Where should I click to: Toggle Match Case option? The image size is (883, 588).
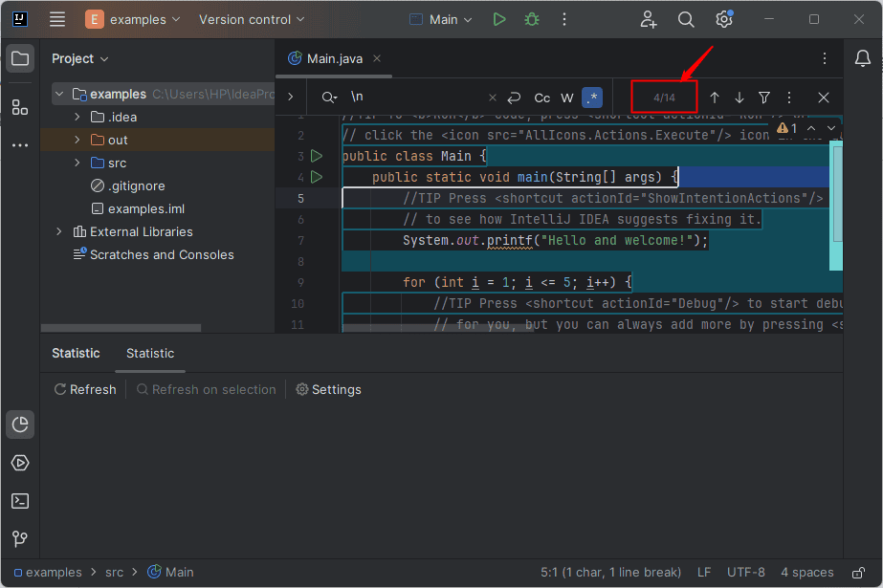pos(541,98)
